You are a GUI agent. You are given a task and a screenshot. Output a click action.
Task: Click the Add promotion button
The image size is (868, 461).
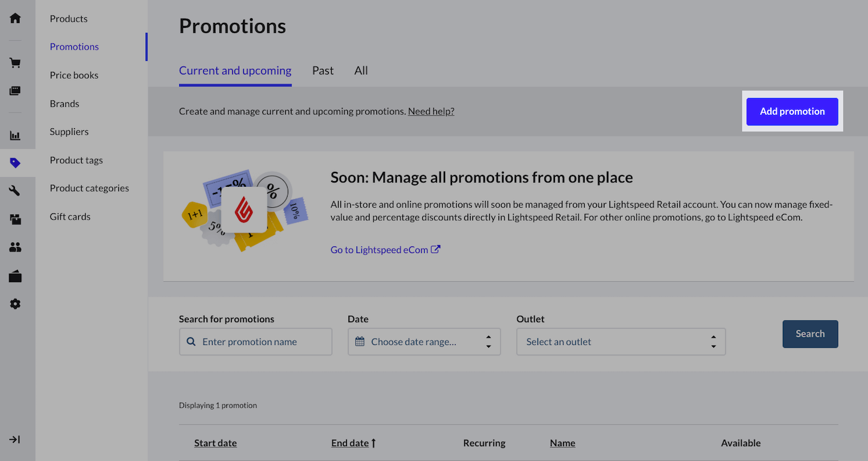pyautogui.click(x=792, y=112)
